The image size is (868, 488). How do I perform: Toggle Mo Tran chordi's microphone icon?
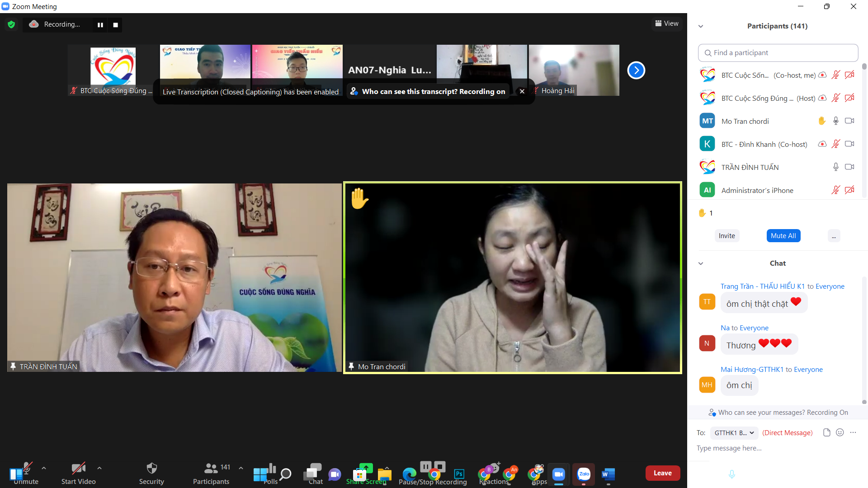835,121
